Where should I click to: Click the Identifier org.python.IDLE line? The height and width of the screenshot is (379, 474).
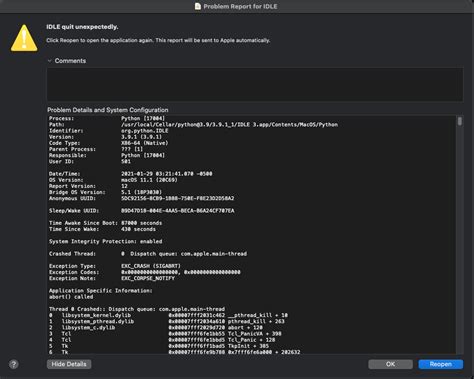click(x=108, y=131)
